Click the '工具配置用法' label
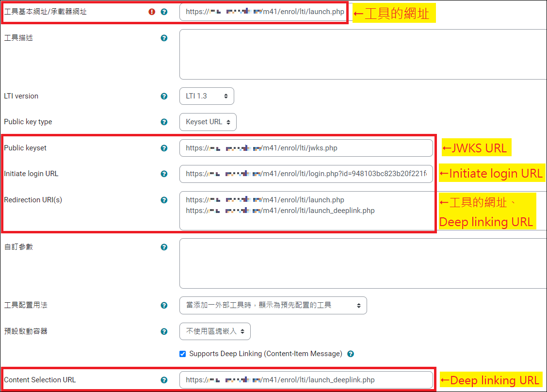This screenshot has height=392, width=547. pos(26,305)
